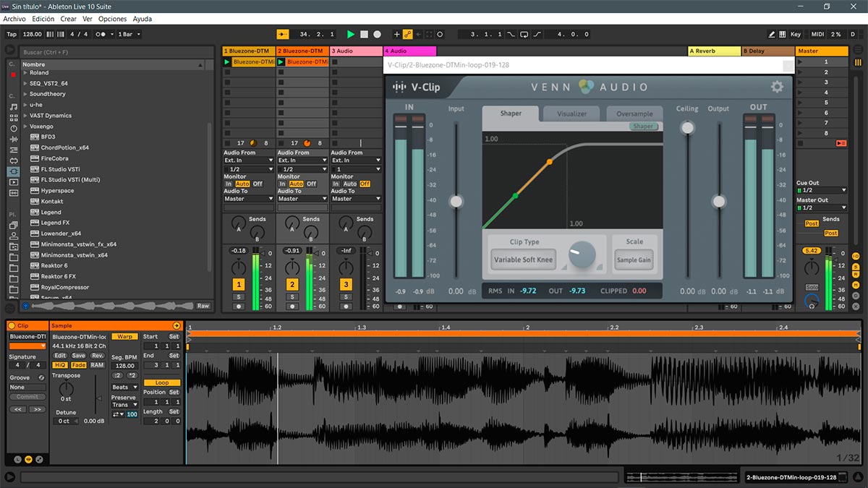
Task: Click the Arrangement Record button
Action: 377,34
